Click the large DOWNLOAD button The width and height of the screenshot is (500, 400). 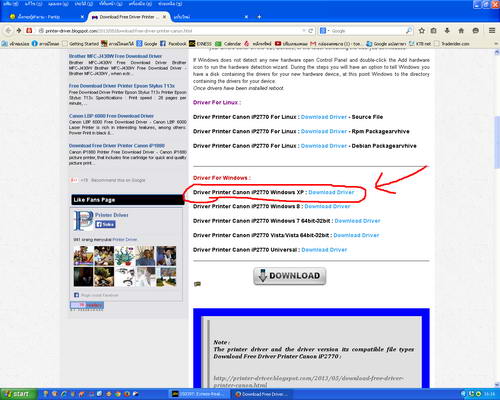tap(289, 276)
